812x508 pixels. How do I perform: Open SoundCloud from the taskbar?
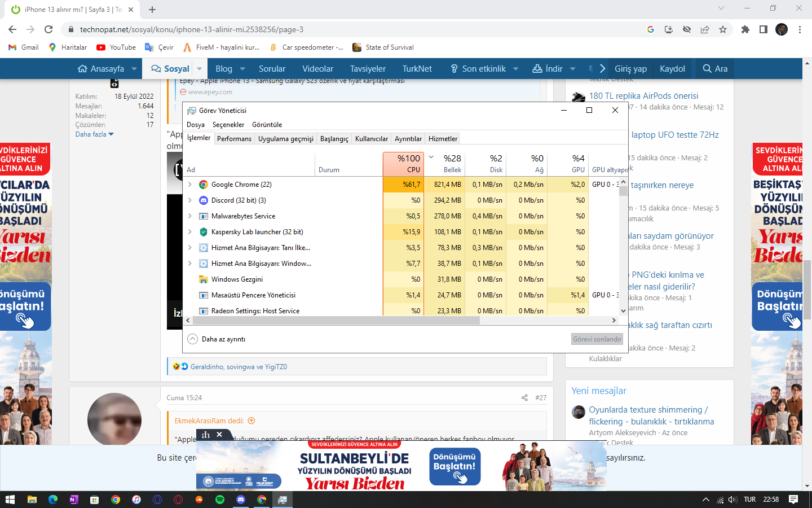(198, 500)
